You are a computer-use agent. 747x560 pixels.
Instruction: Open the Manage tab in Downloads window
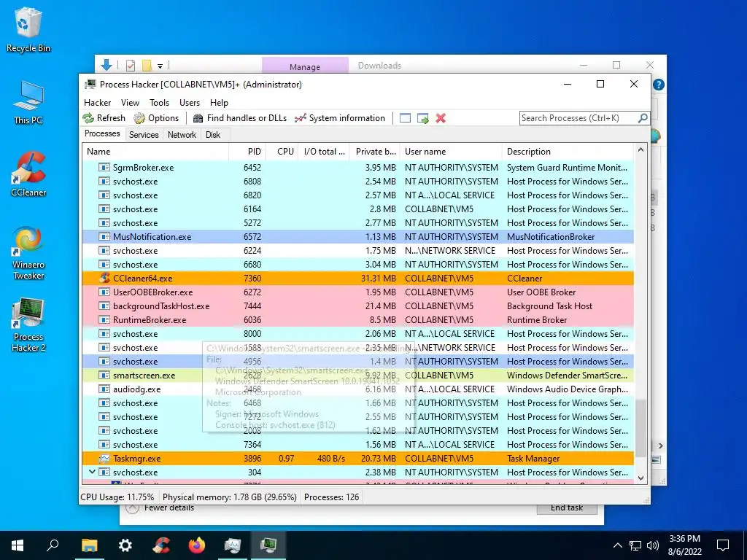coord(305,66)
